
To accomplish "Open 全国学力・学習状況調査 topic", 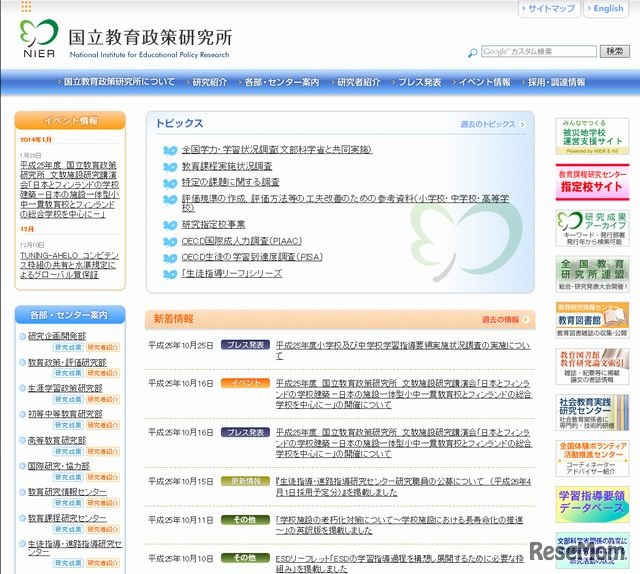I will pyautogui.click(x=277, y=150).
